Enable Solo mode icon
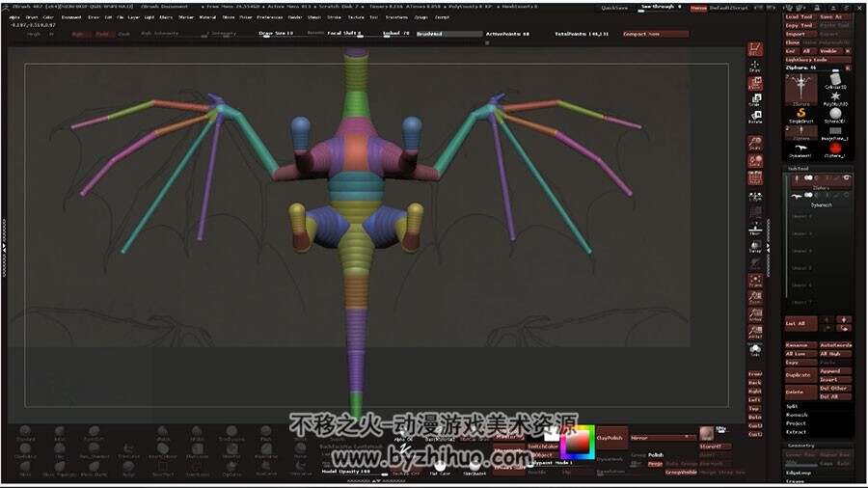 click(x=755, y=350)
